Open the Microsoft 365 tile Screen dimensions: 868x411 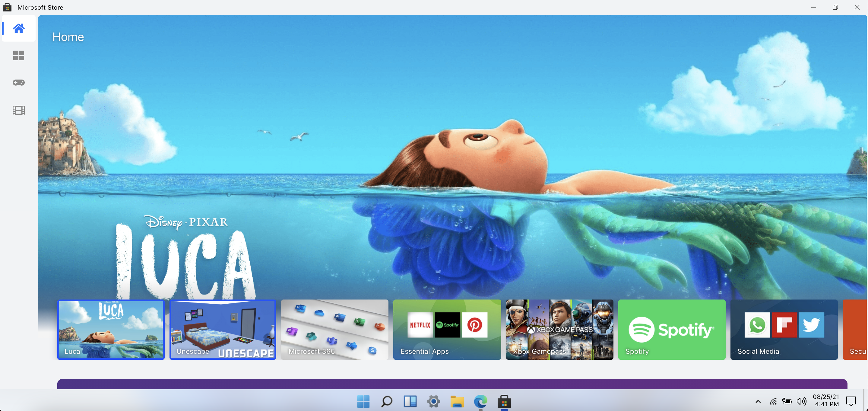[x=334, y=329]
